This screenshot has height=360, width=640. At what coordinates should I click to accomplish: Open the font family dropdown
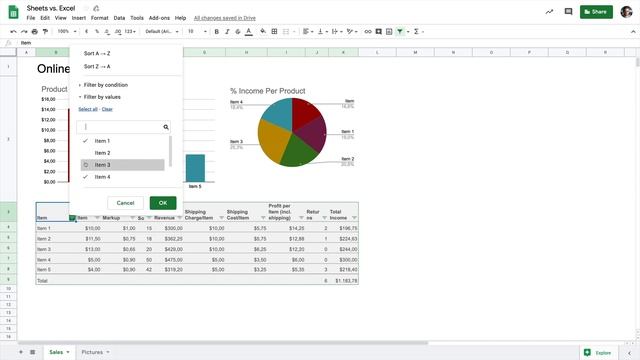(162, 31)
